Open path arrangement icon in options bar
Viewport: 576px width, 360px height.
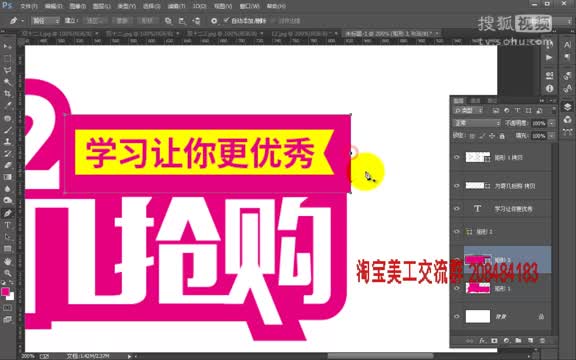196,21
